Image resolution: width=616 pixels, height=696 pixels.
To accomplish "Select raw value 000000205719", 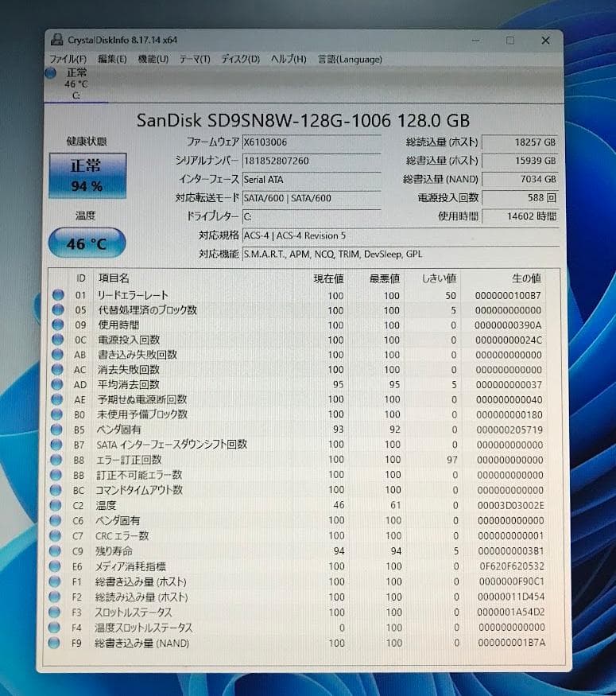I will pyautogui.click(x=509, y=430).
